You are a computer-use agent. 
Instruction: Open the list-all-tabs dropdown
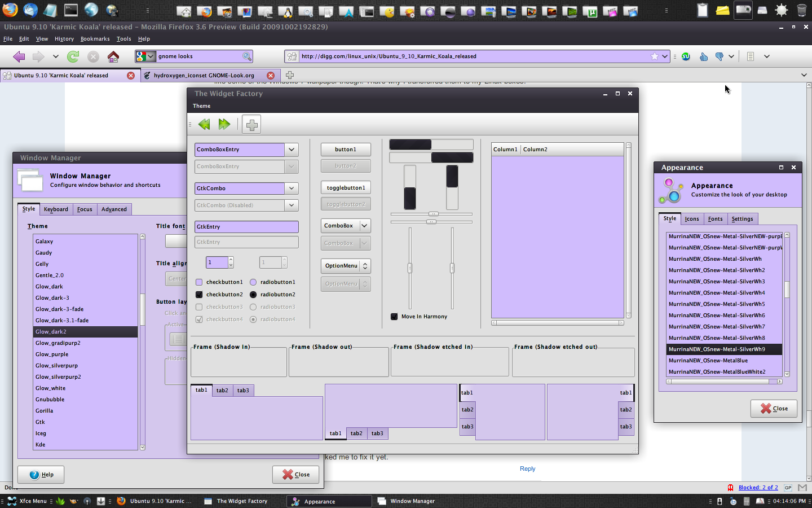click(804, 75)
